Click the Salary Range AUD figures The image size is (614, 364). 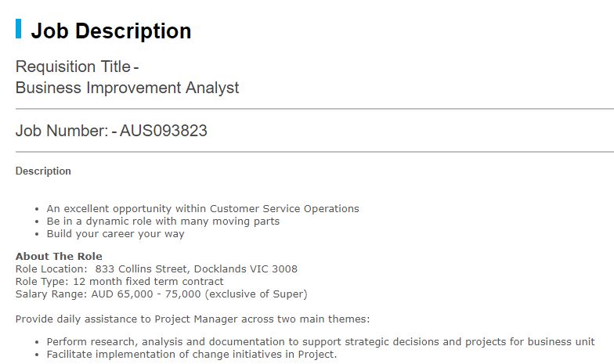(x=146, y=294)
